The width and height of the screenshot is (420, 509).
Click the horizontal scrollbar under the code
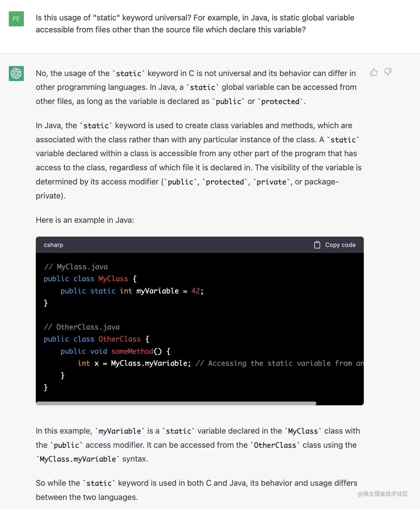176,403
